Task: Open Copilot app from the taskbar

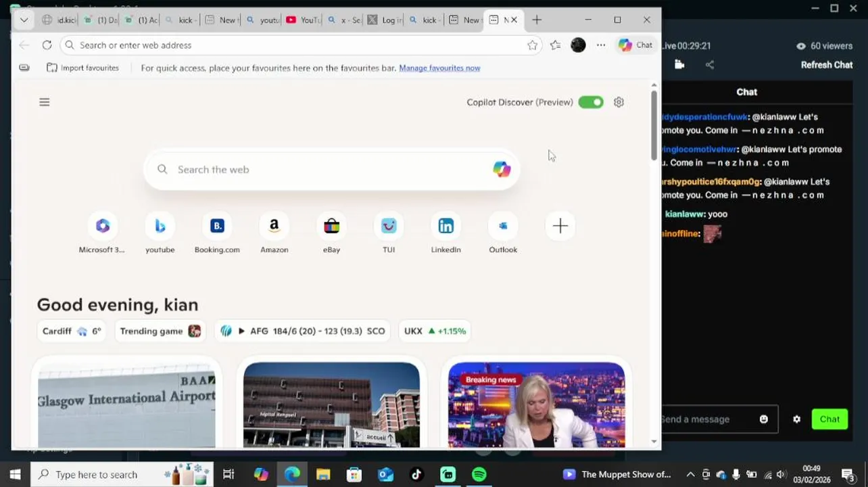Action: (261, 475)
